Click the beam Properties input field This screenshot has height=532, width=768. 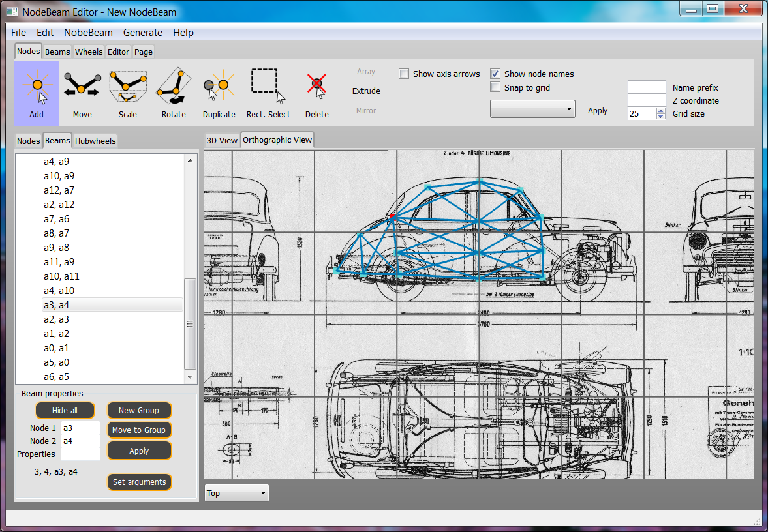click(x=80, y=454)
